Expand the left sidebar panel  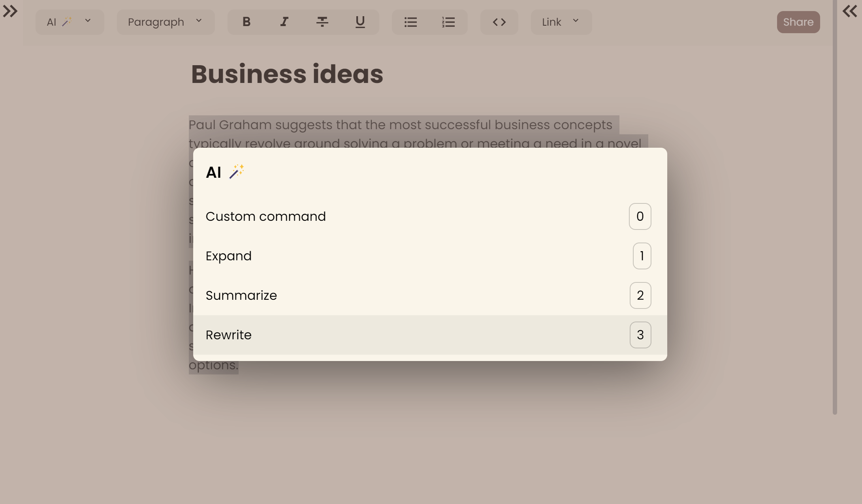click(10, 11)
